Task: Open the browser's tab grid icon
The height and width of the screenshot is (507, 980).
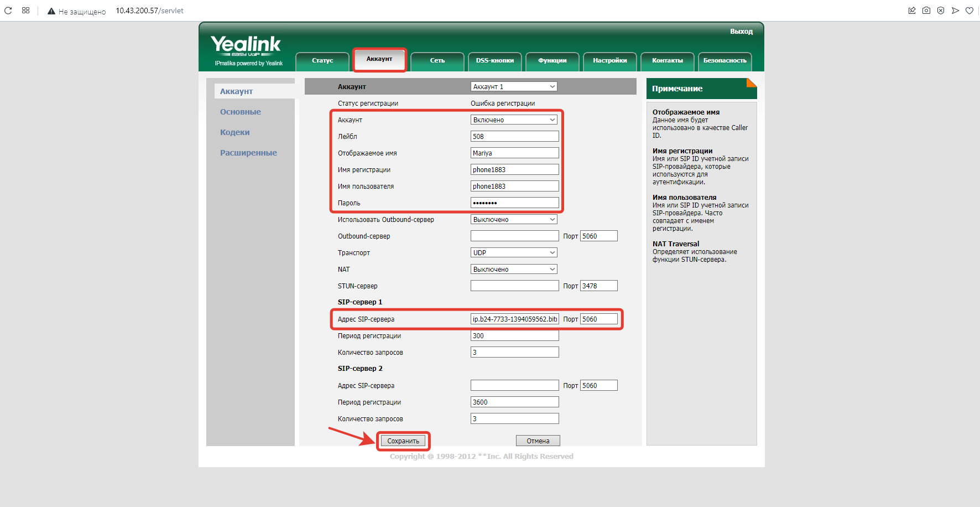Action: click(x=25, y=11)
